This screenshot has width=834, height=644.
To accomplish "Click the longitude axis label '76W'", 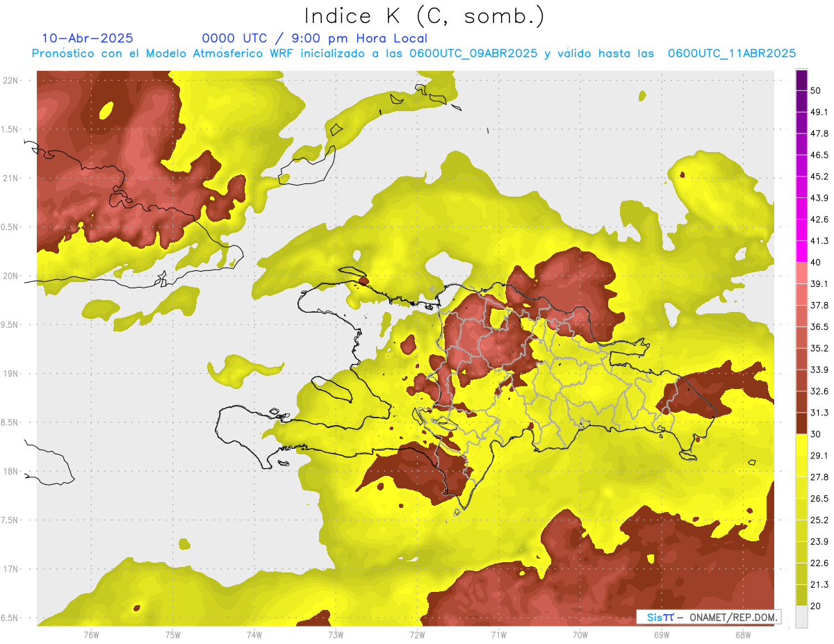I will (91, 634).
